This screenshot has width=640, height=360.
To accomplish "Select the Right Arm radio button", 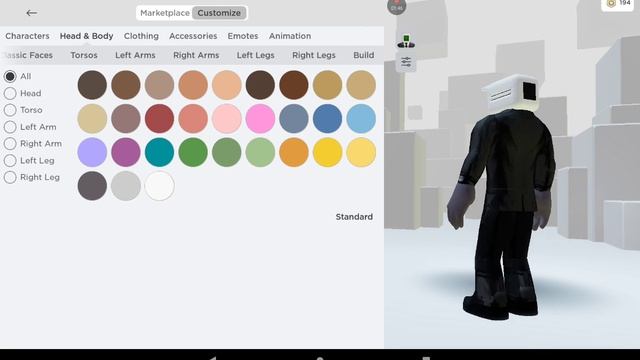I will tap(10, 144).
